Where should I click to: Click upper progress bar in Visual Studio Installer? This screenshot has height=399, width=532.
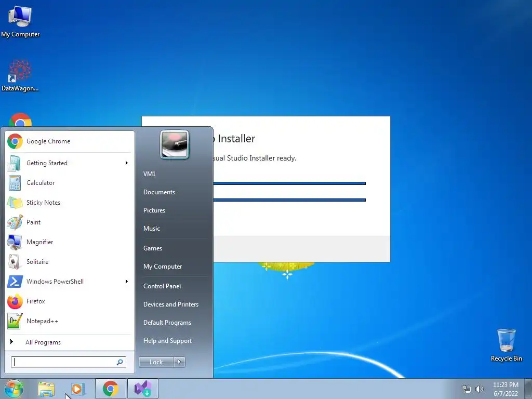pos(289,183)
